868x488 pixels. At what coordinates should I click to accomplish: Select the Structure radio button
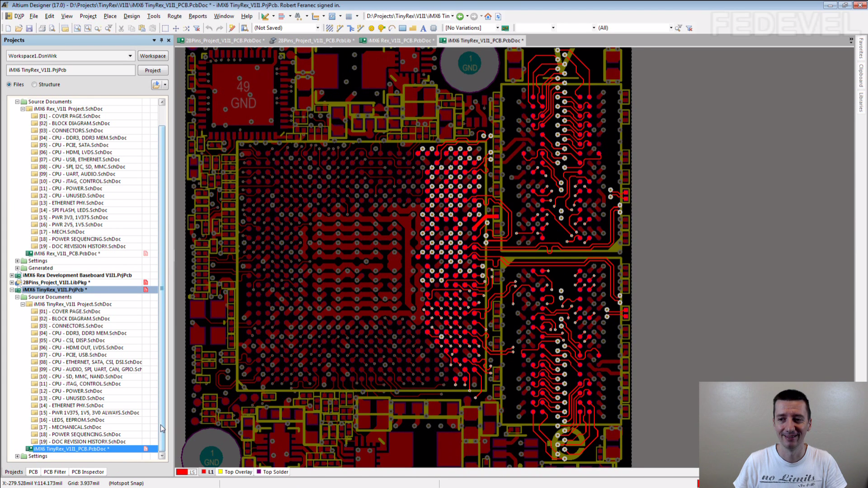click(34, 84)
